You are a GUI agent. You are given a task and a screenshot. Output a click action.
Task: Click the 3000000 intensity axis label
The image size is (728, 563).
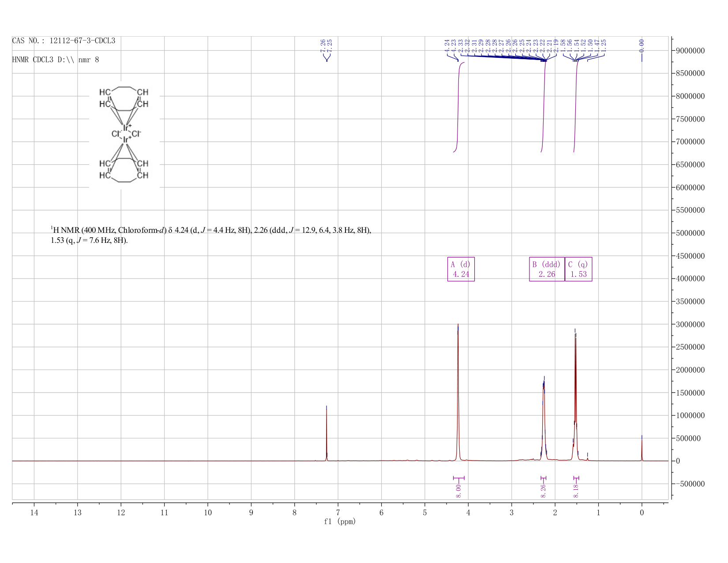point(690,324)
